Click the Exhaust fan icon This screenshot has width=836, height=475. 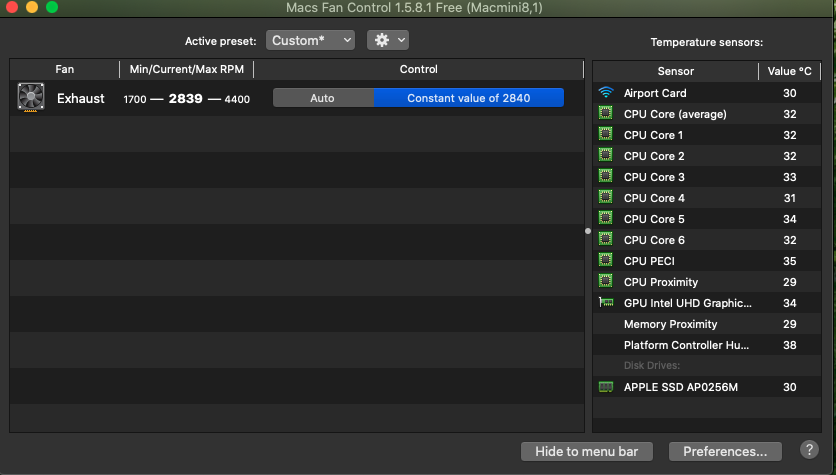coord(31,98)
